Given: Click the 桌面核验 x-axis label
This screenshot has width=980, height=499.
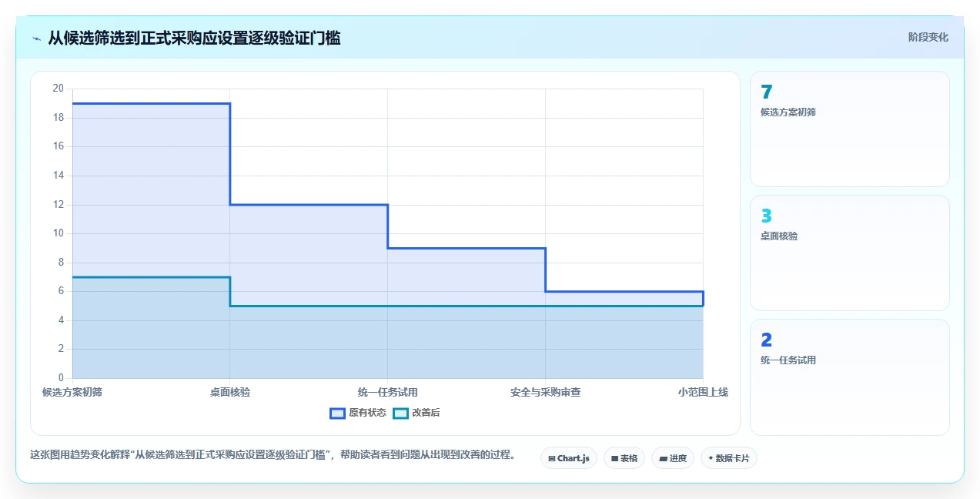Looking at the screenshot, I should (x=230, y=392).
